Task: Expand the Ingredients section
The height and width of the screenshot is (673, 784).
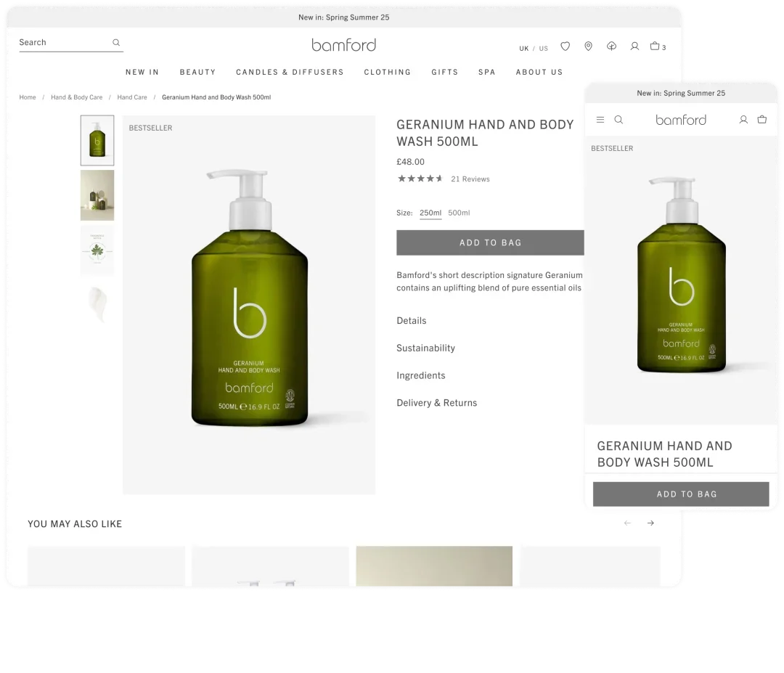Action: (420, 375)
